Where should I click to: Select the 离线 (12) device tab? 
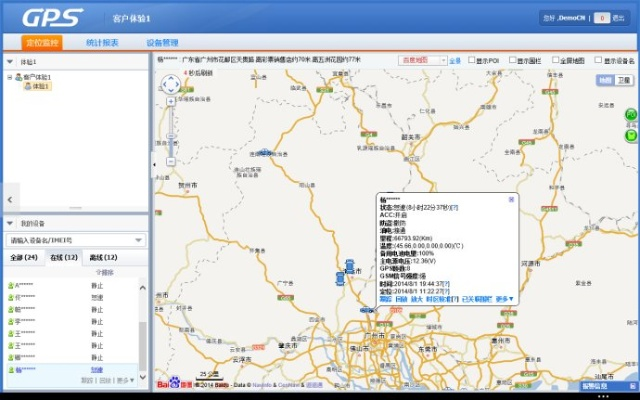(x=103, y=257)
